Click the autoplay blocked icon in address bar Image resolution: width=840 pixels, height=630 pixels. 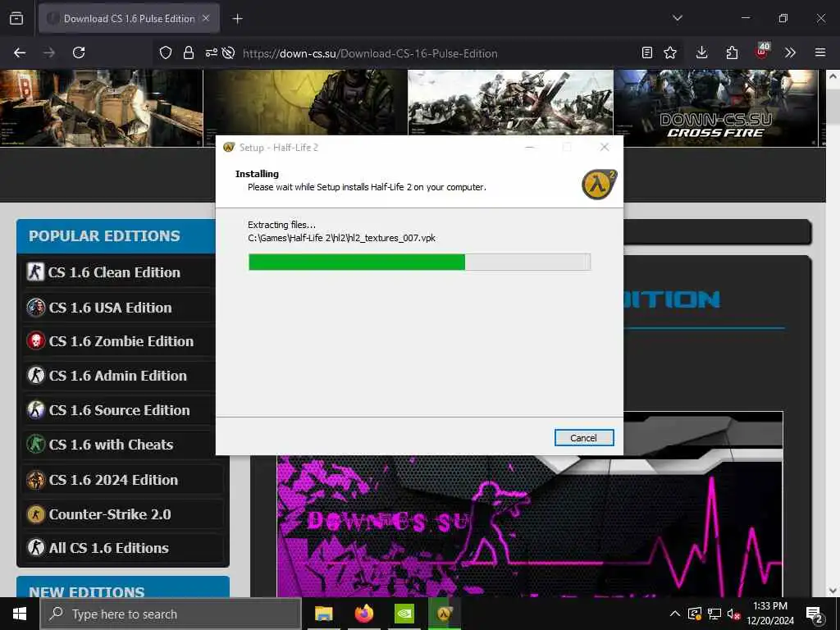229,52
